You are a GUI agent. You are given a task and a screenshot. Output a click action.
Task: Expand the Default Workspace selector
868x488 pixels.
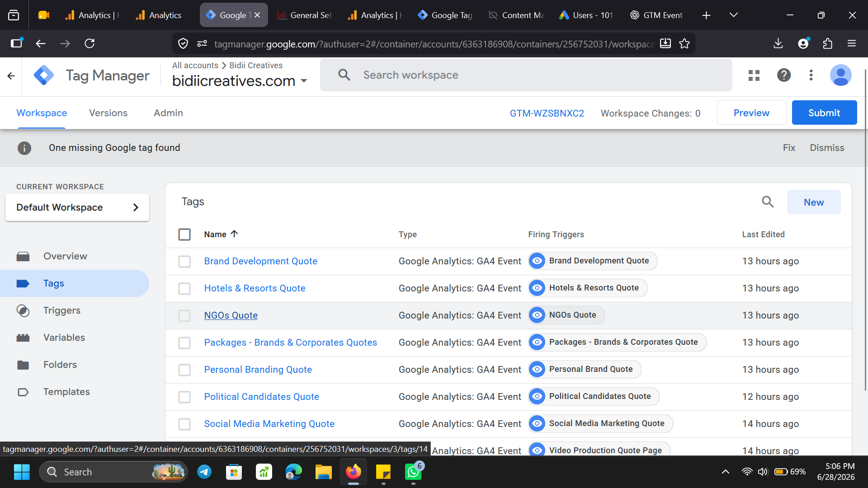pos(77,207)
